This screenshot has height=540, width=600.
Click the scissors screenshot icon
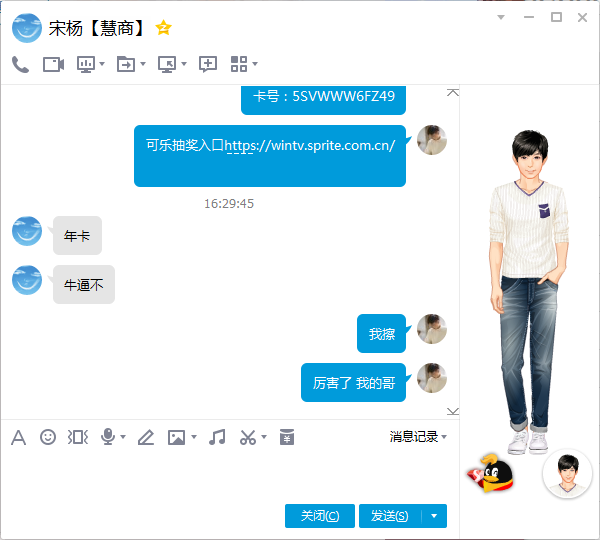point(248,437)
